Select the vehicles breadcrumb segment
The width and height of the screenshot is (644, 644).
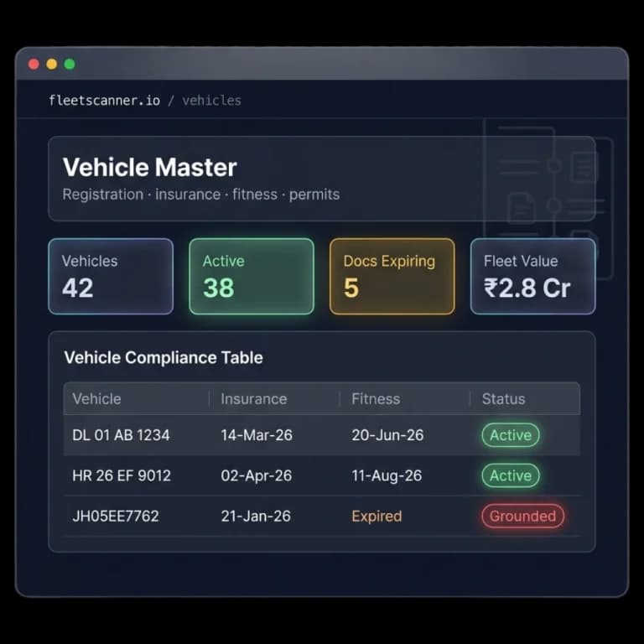(x=211, y=101)
